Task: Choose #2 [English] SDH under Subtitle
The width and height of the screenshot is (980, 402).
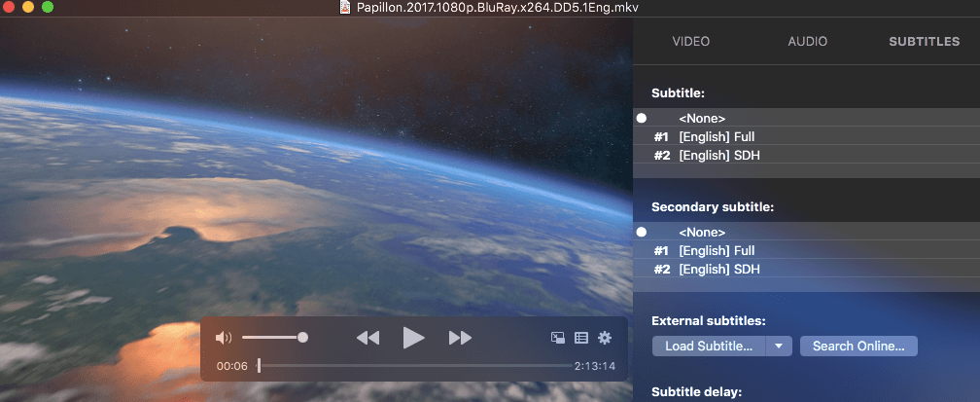Action: coord(806,156)
